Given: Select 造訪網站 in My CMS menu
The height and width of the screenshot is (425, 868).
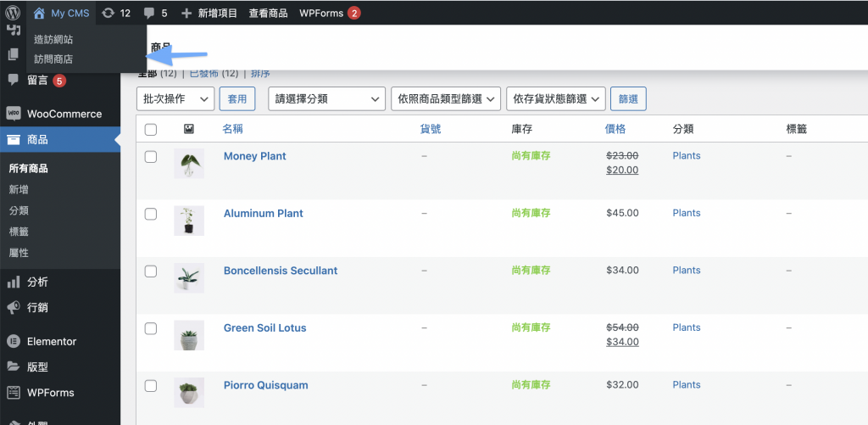Looking at the screenshot, I should click(53, 39).
